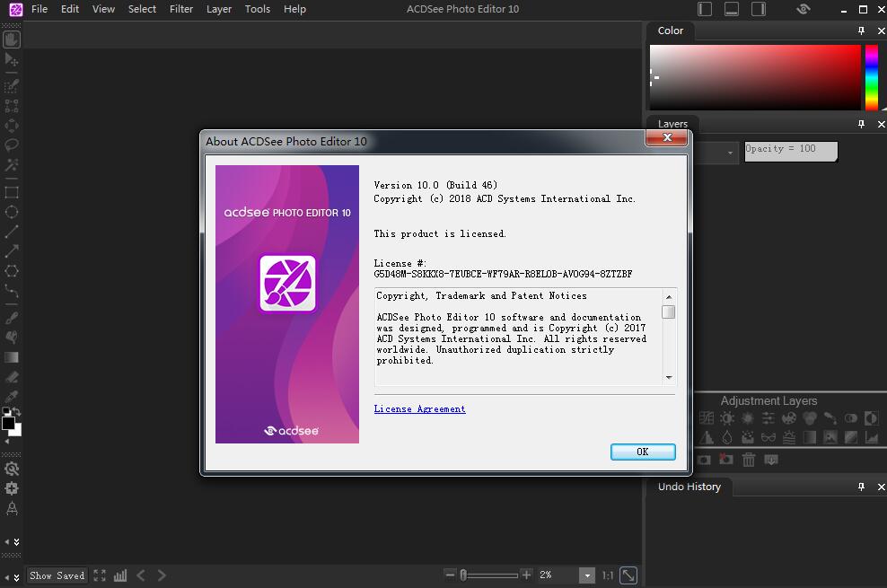The height and width of the screenshot is (588, 887).
Task: Open the Help menu
Action: pos(294,9)
